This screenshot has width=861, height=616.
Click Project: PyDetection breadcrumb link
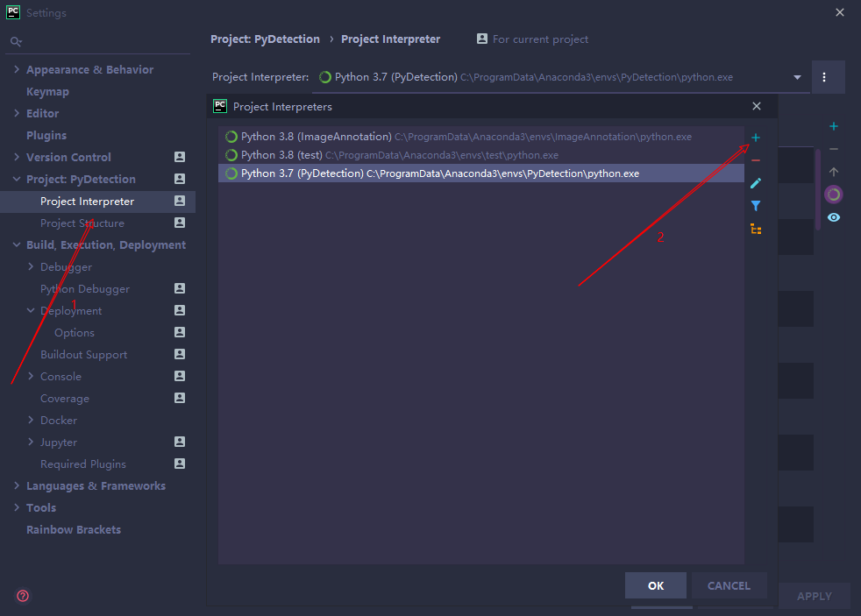coord(265,39)
